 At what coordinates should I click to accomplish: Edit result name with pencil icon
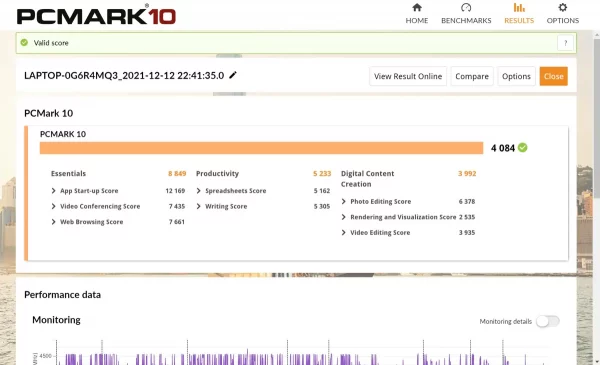click(x=233, y=75)
